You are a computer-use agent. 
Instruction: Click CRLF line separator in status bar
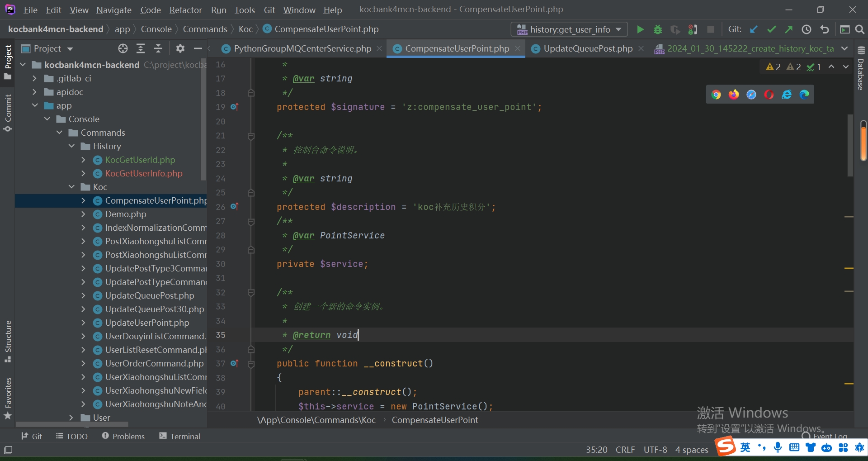(x=625, y=450)
